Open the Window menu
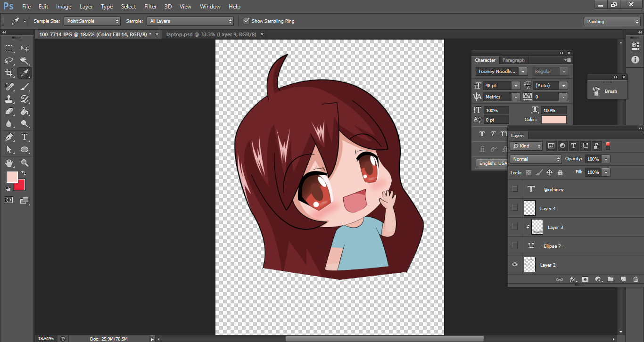Screen dimensions: 644x342 click(x=210, y=7)
